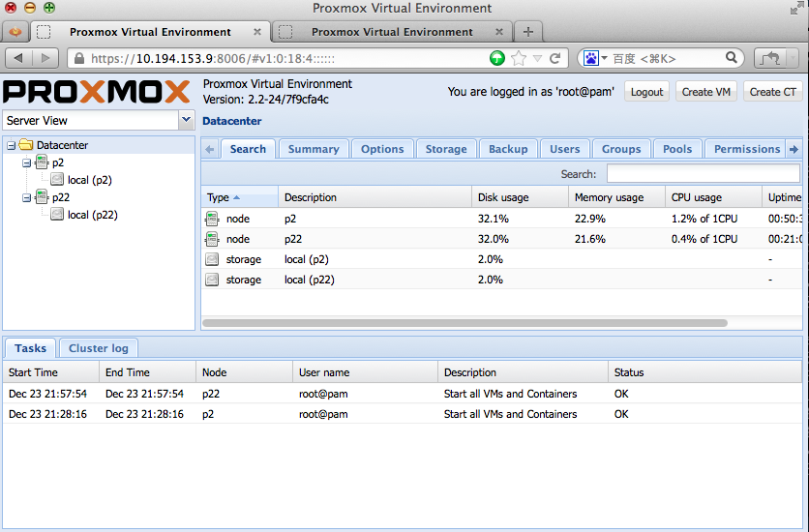Sort by Memory usage column header

(x=616, y=197)
